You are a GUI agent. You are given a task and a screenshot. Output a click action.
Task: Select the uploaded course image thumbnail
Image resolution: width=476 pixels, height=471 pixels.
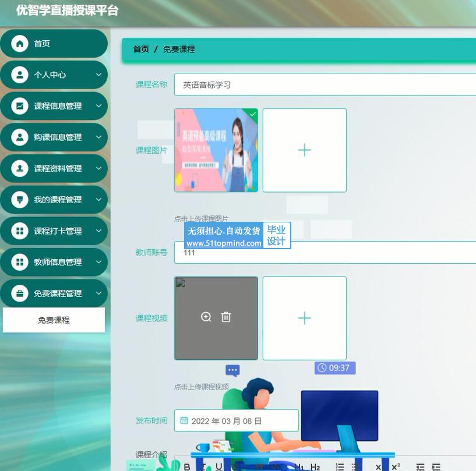pyautogui.click(x=216, y=150)
